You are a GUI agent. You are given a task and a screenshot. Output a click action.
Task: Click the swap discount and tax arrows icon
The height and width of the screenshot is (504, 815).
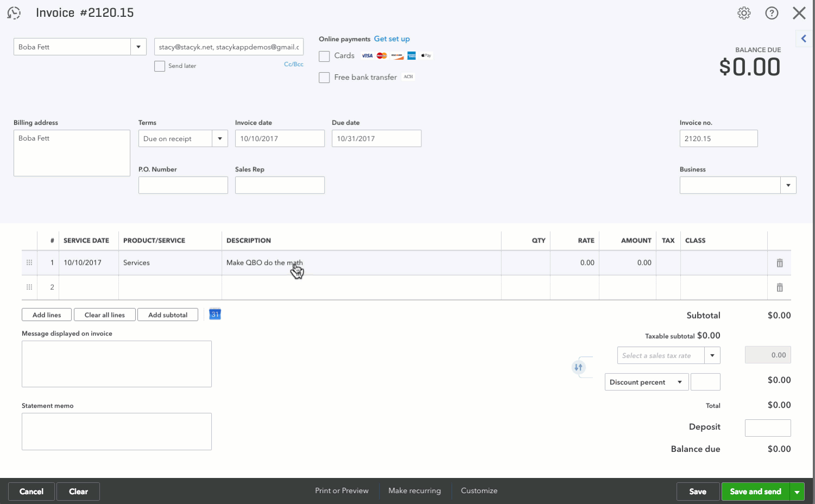[x=578, y=367]
